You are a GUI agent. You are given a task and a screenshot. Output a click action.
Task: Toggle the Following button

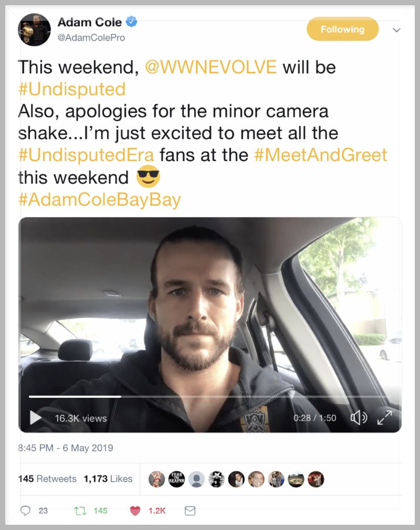click(342, 29)
